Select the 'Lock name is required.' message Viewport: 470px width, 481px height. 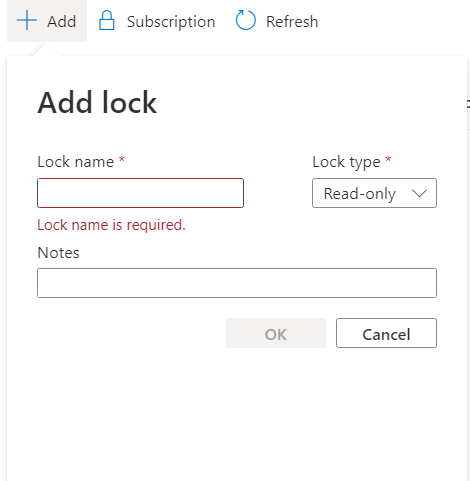pyautogui.click(x=111, y=225)
